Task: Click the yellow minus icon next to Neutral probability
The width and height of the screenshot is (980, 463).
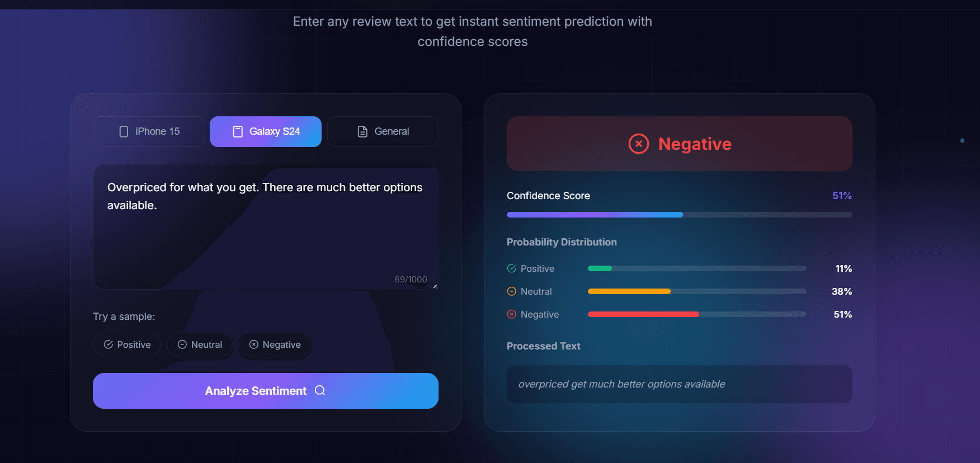Action: (511, 291)
